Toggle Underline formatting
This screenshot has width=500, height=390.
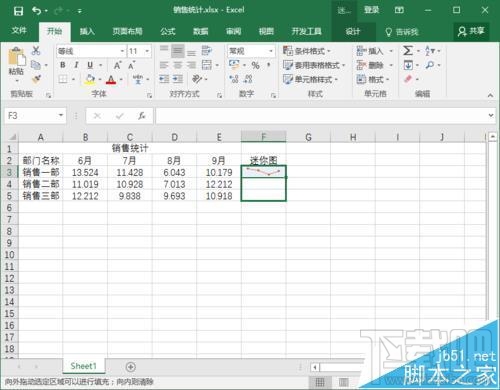pos(90,65)
